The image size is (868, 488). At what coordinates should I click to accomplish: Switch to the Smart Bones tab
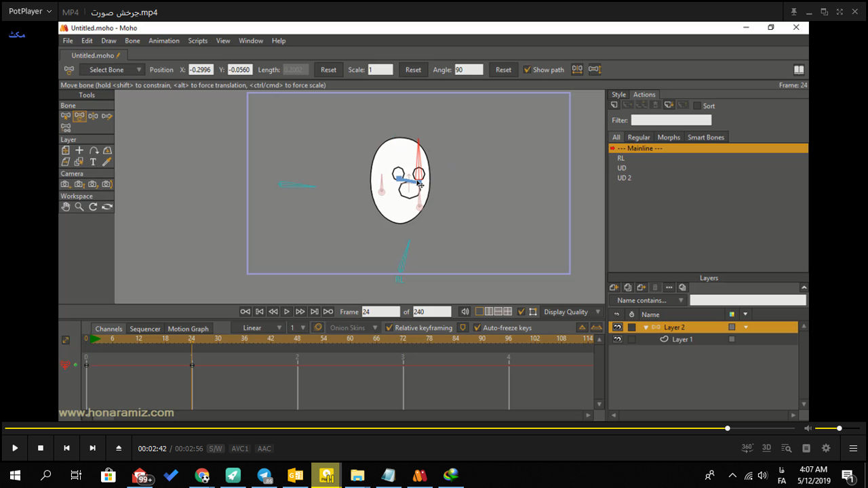coord(706,137)
